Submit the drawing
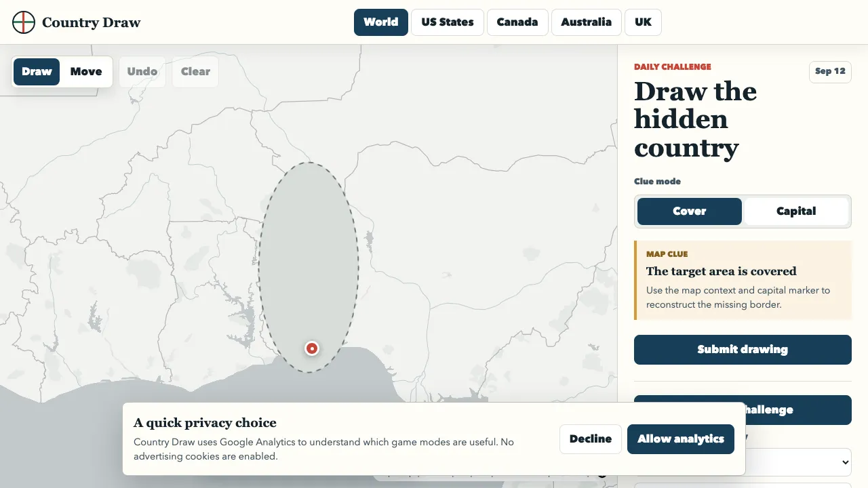This screenshot has height=488, width=868. pyautogui.click(x=743, y=350)
